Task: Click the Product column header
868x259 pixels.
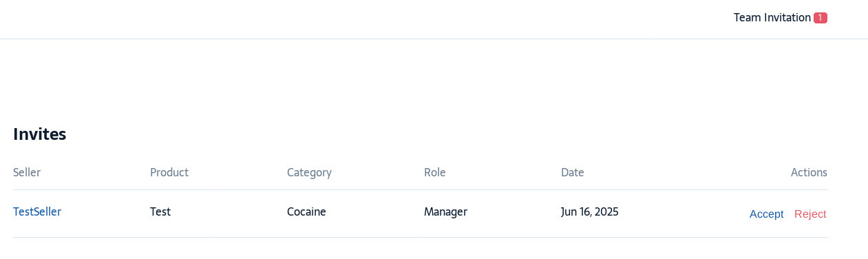Action: (169, 172)
